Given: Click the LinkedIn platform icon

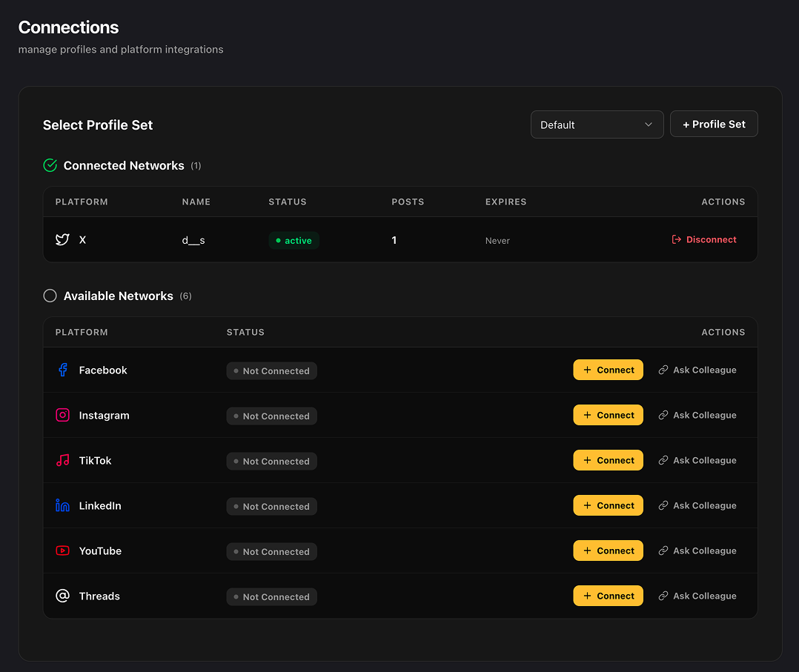Looking at the screenshot, I should tap(62, 505).
